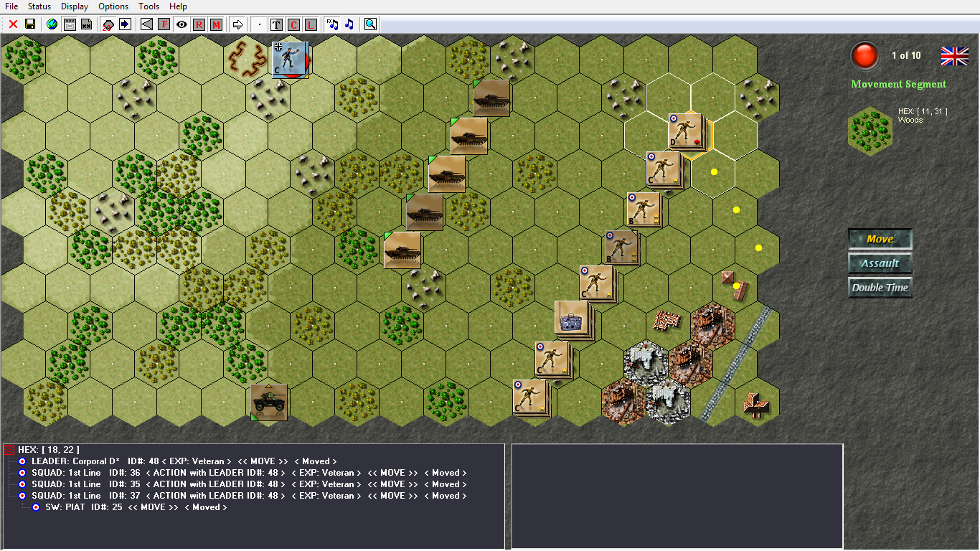Viewport: 980px width, 551px height.
Task: Toggle the red F toolbar button
Action: 164,24
